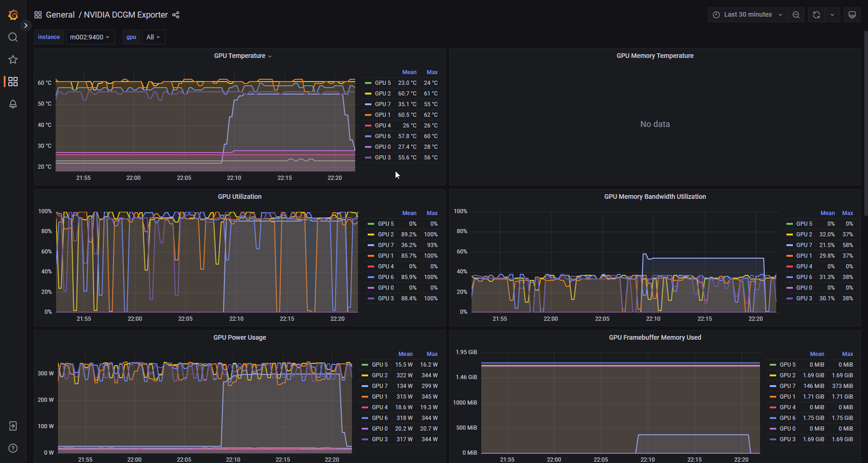Open the Help question mark icon

[x=13, y=448]
